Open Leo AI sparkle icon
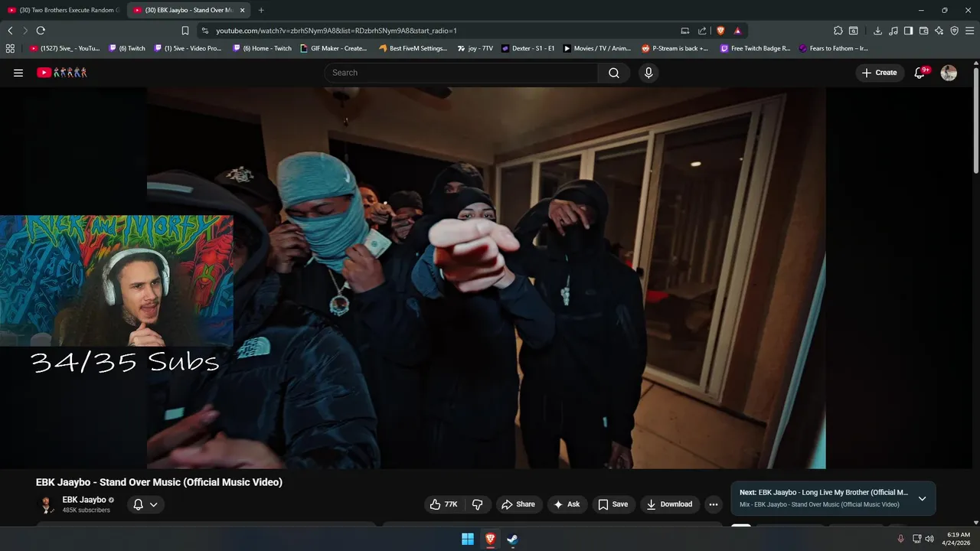The height and width of the screenshot is (551, 980). pyautogui.click(x=939, y=31)
